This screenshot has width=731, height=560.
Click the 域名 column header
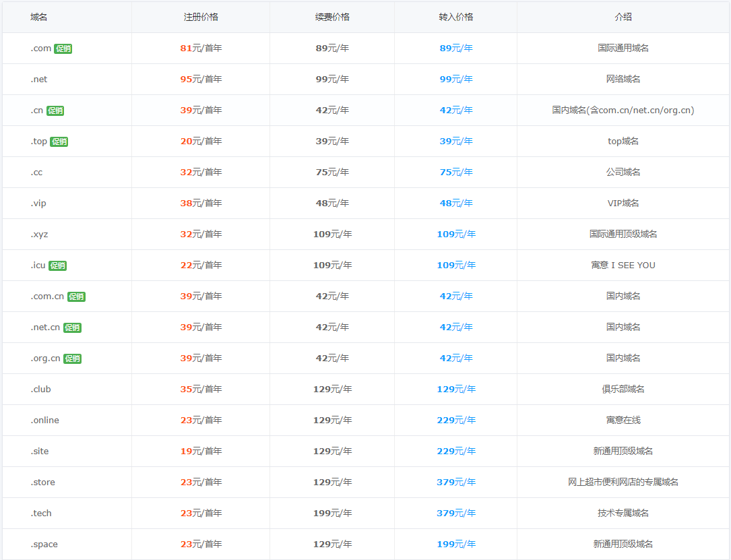[39, 18]
